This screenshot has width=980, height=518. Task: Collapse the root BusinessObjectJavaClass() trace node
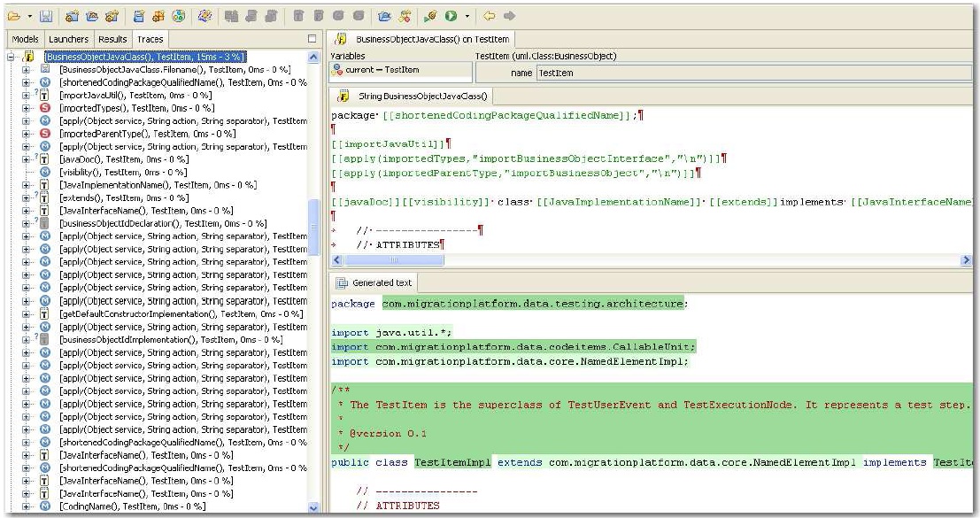click(x=11, y=57)
